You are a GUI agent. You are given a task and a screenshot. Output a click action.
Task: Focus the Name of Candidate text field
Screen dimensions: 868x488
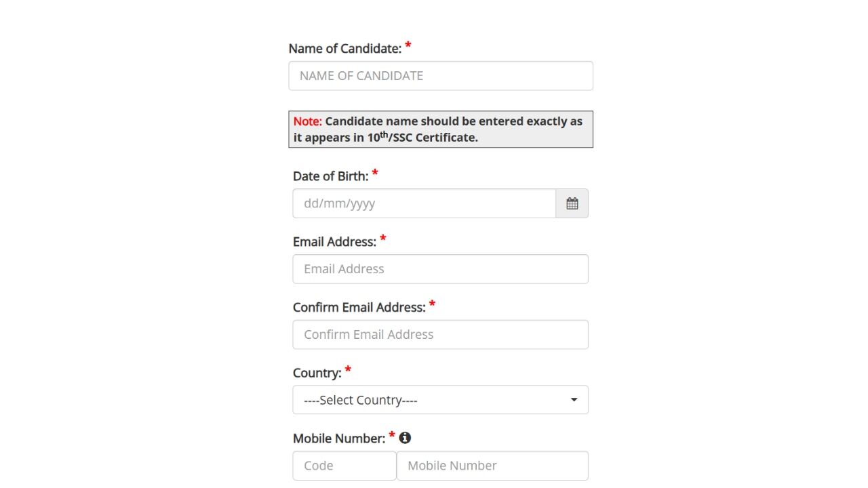(x=440, y=76)
